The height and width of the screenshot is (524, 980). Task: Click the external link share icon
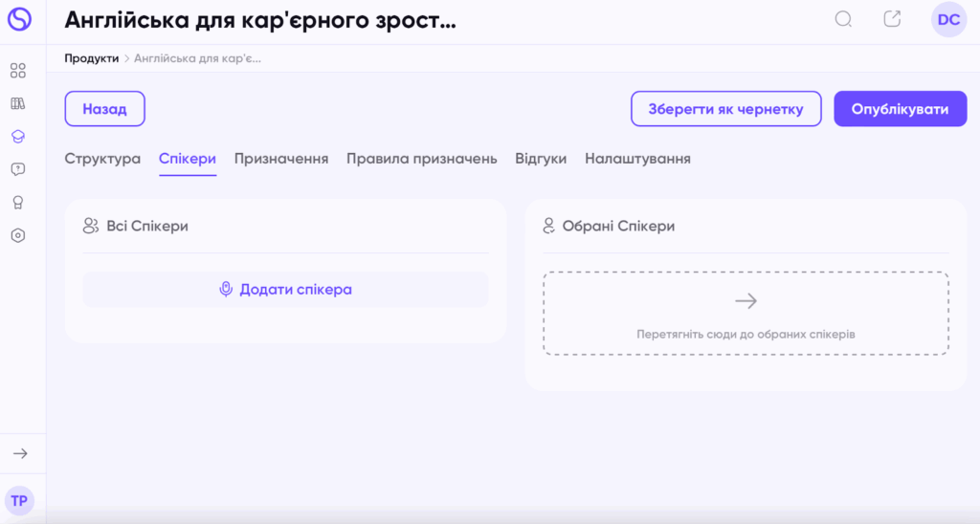[892, 19]
